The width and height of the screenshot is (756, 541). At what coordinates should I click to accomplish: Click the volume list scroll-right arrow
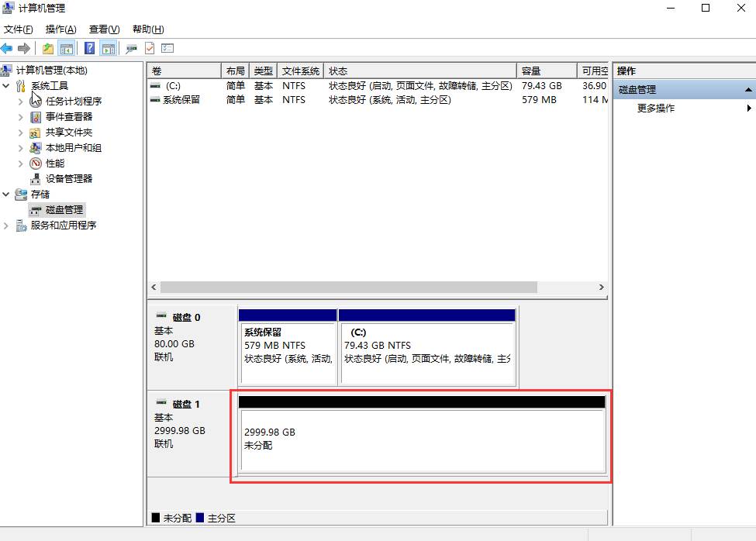601,287
